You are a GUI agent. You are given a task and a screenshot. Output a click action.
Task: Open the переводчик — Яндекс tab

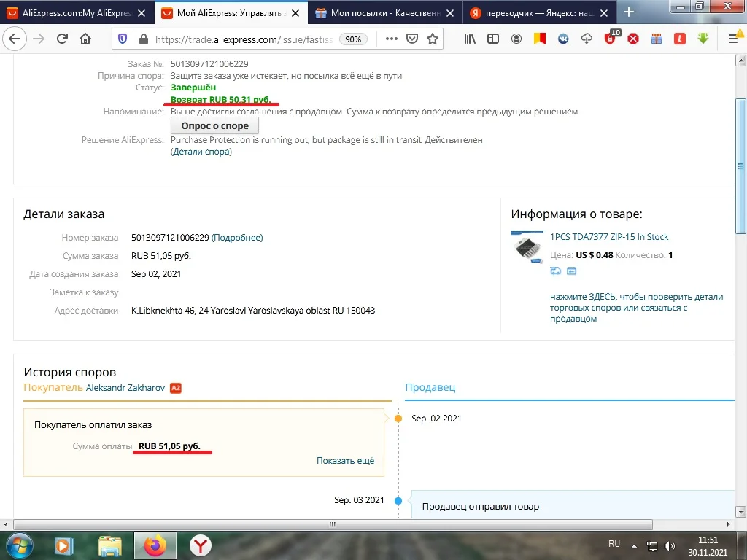(540, 13)
